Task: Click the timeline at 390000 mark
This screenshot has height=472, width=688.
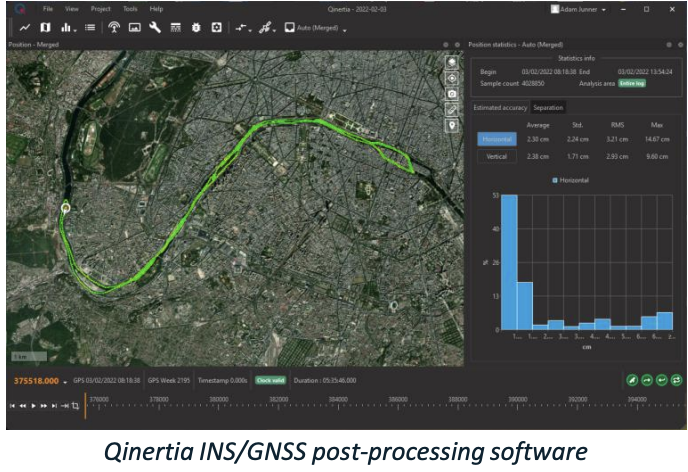Action: click(x=518, y=400)
